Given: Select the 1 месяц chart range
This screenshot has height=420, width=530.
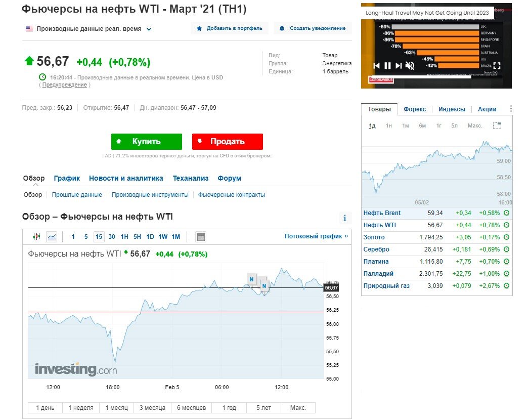Looking at the screenshot, I should pyautogui.click(x=117, y=408).
